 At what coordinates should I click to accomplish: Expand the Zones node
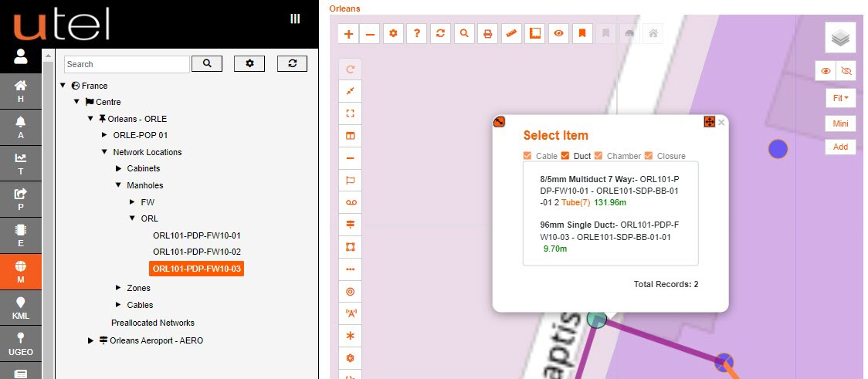coord(118,288)
